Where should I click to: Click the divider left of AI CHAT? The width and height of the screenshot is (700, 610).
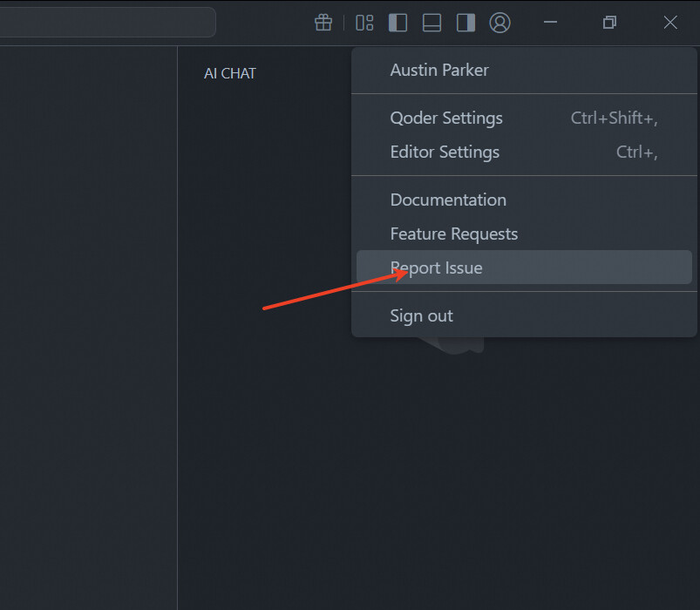[x=178, y=349]
